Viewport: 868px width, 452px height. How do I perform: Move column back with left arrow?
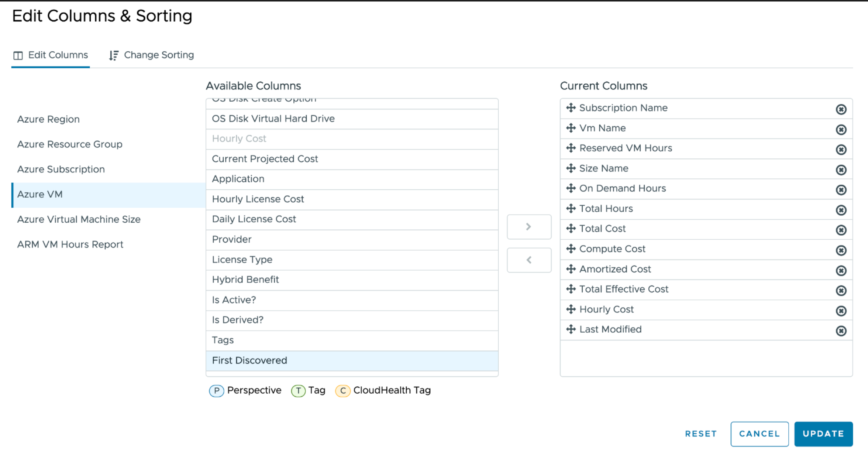coord(529,260)
